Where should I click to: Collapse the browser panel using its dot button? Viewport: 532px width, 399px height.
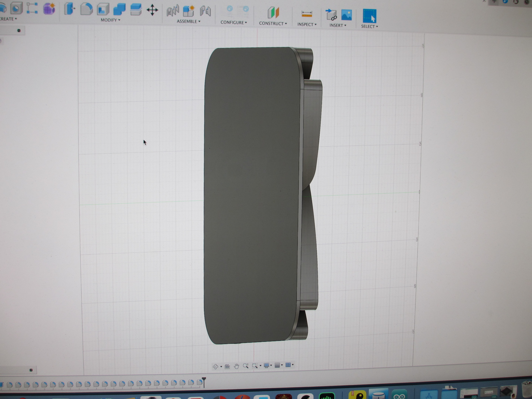click(x=19, y=31)
